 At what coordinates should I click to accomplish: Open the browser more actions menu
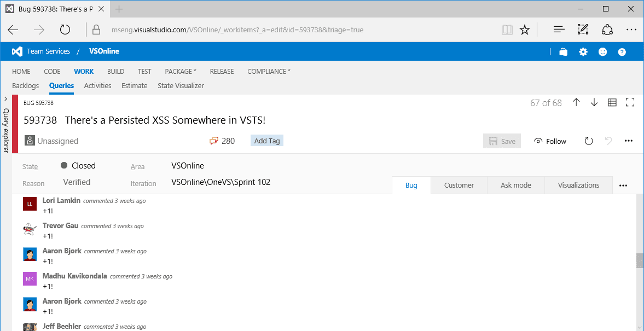pos(631,30)
